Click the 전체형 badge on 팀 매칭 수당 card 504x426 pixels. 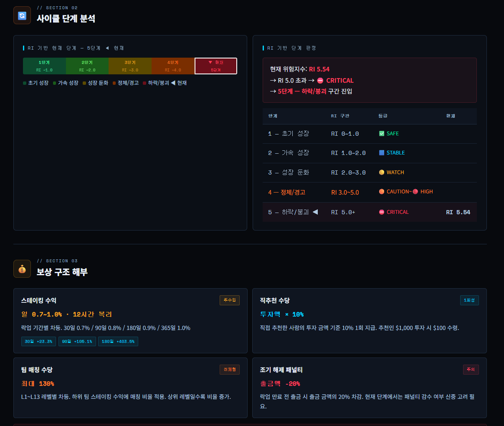[230, 370]
